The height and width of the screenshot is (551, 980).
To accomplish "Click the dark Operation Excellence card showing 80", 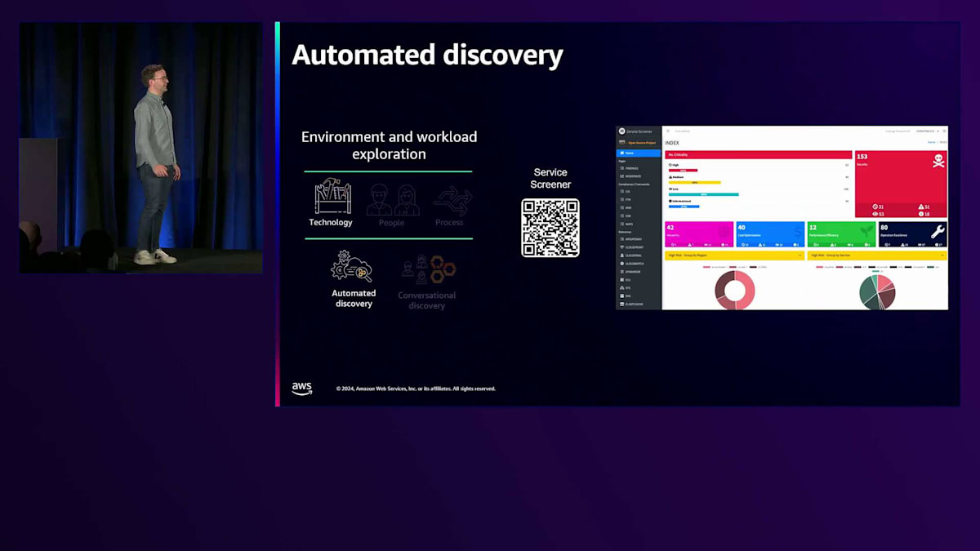I will pyautogui.click(x=913, y=234).
